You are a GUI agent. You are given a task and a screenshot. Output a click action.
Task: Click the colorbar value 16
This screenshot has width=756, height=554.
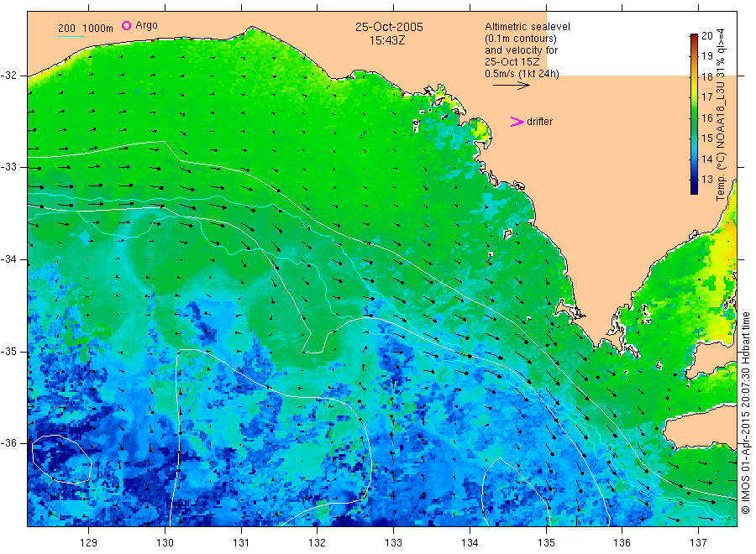coord(706,118)
